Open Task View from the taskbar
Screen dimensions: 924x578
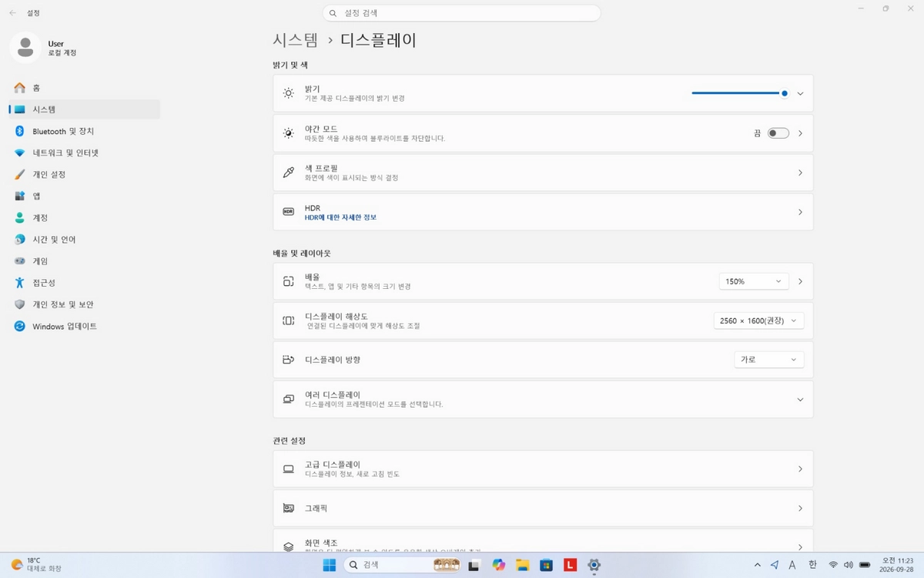474,565
